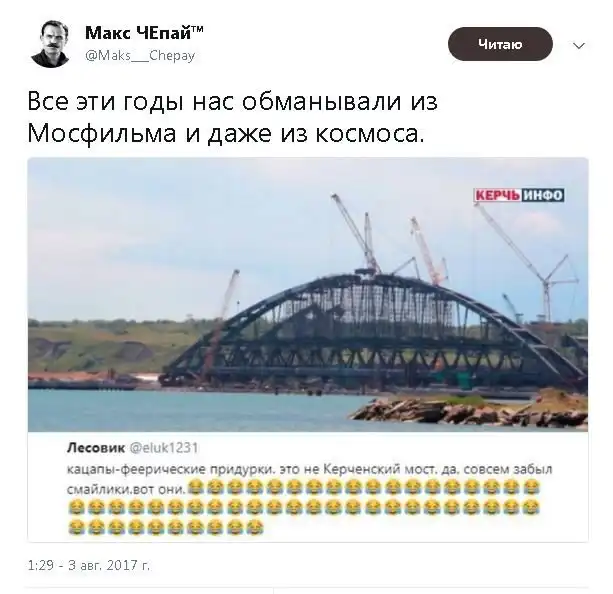Screen dimensions: 613x594
Task: Click the last laughing emoji in bottom row
Action: 255,527
